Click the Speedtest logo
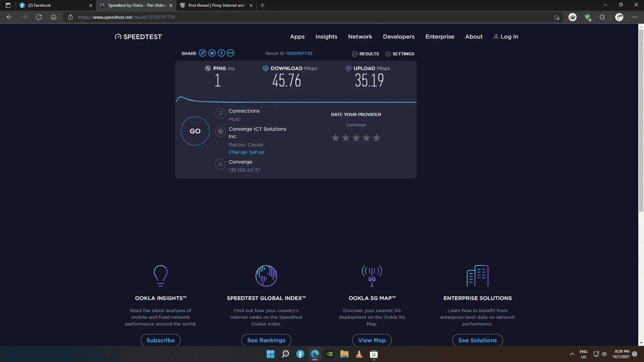 [138, 37]
